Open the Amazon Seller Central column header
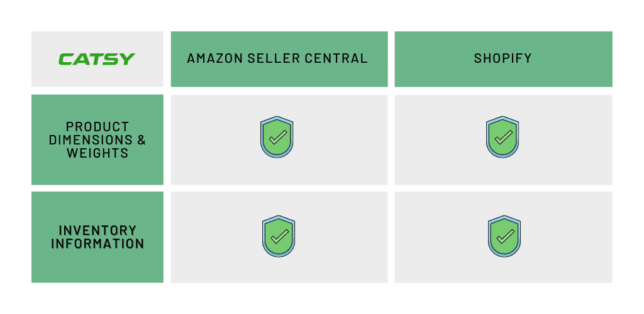This screenshot has width=644, height=314. (x=279, y=59)
